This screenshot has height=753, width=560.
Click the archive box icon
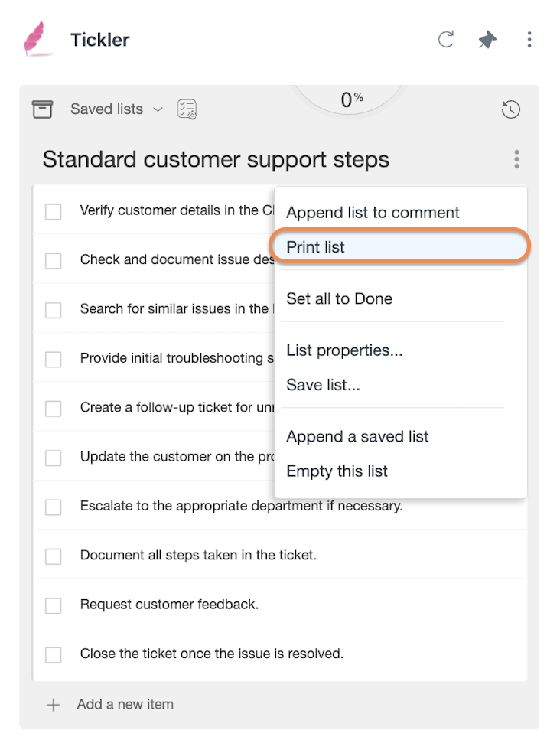42,109
